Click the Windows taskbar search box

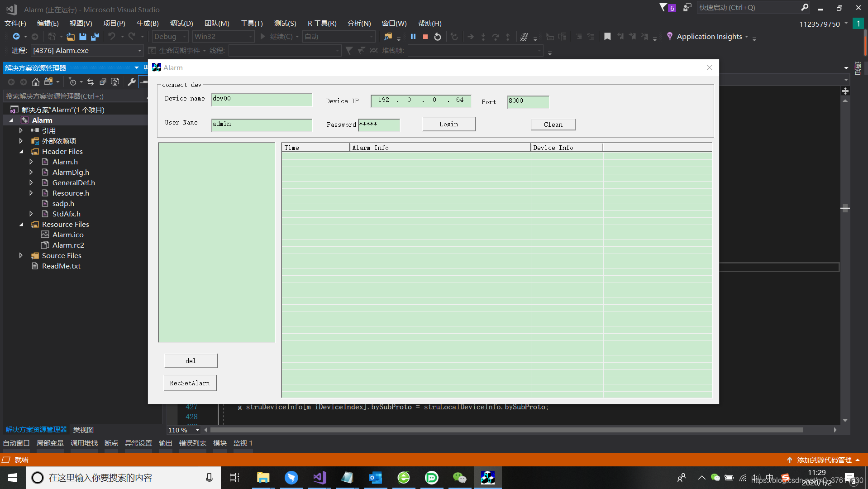pos(124,478)
